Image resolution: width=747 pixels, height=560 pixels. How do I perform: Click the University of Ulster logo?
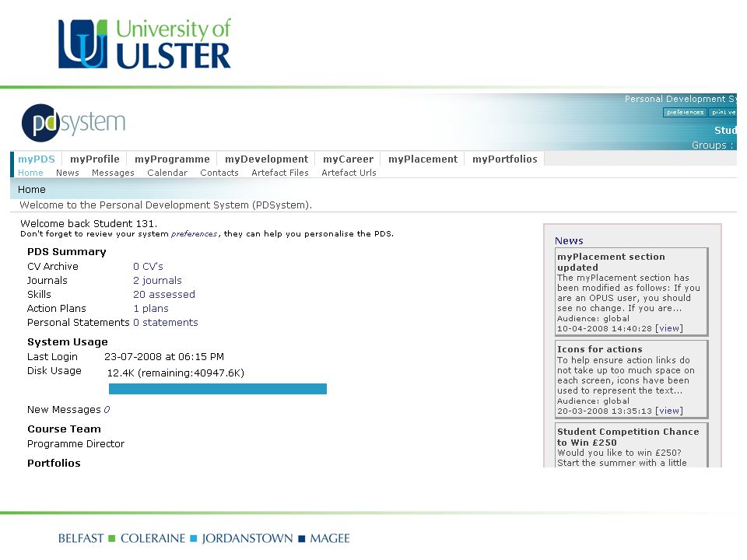click(x=145, y=44)
